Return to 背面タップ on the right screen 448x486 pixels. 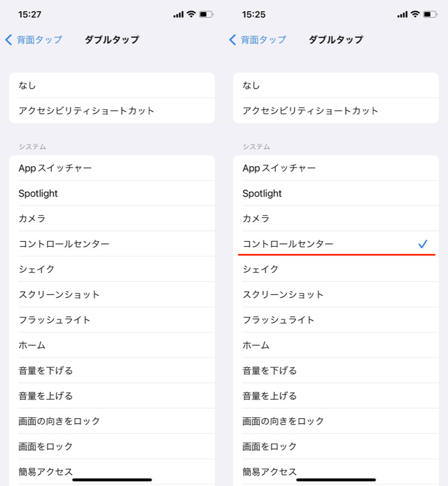click(263, 40)
